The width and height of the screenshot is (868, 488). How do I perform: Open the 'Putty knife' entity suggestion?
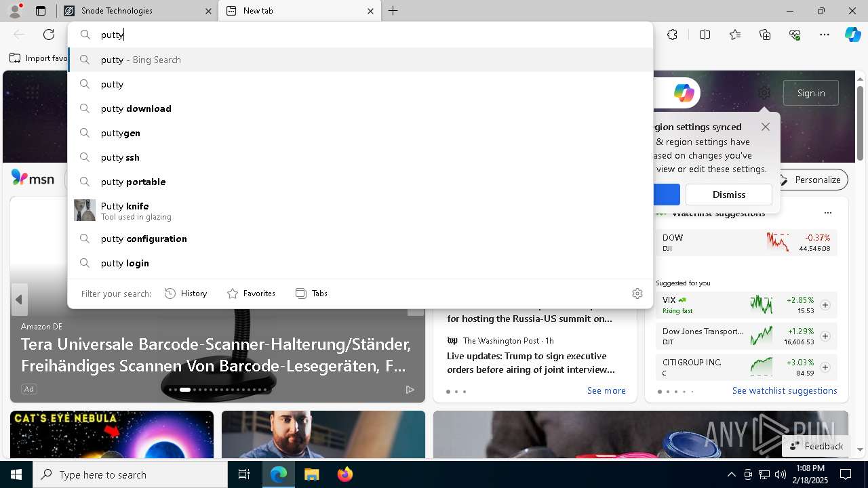(x=360, y=210)
